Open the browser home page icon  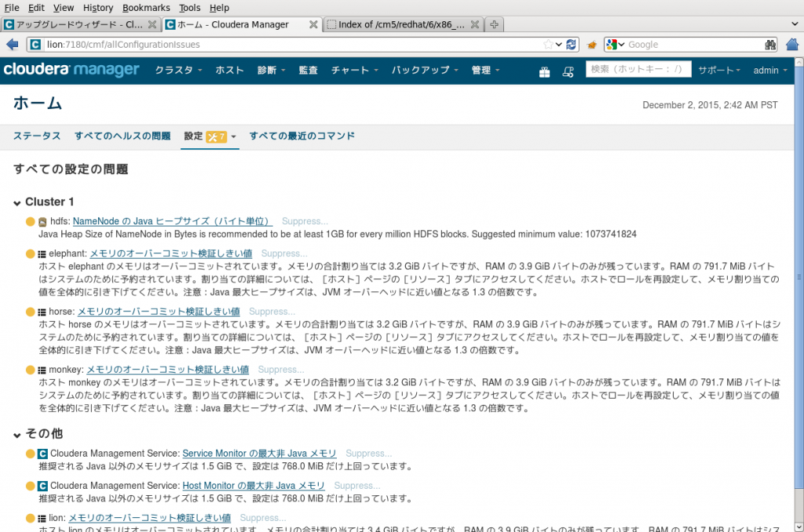[792, 45]
